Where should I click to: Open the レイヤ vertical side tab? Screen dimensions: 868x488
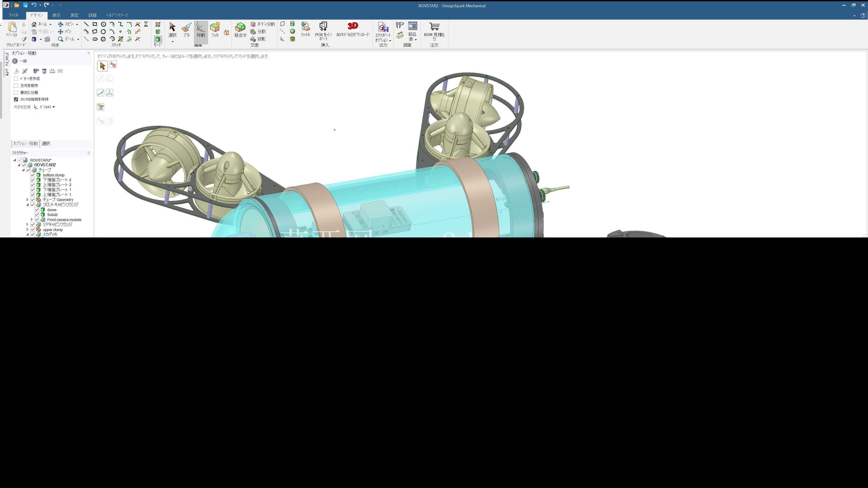point(7,72)
